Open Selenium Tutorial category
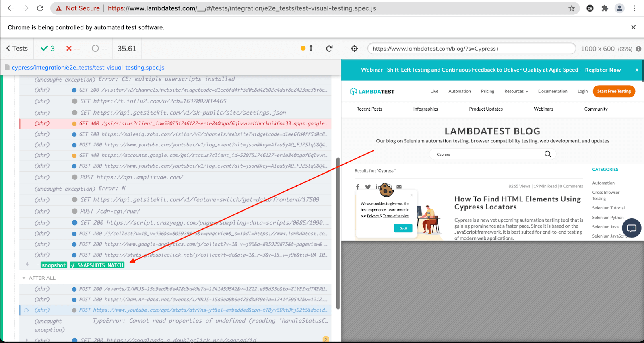This screenshot has width=644, height=343. [609, 208]
